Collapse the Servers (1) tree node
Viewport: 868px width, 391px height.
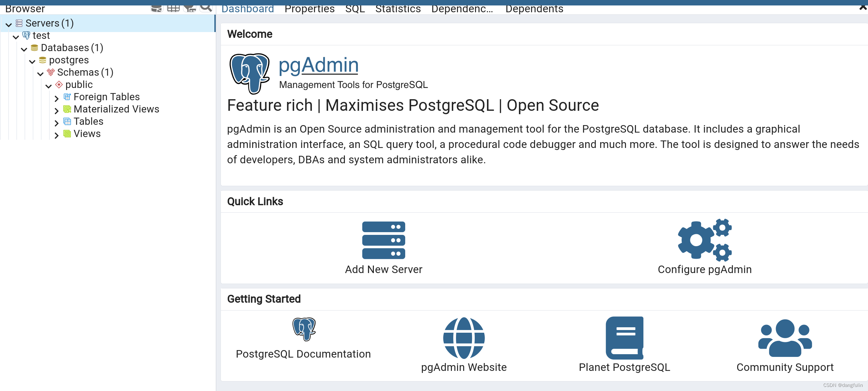click(9, 24)
